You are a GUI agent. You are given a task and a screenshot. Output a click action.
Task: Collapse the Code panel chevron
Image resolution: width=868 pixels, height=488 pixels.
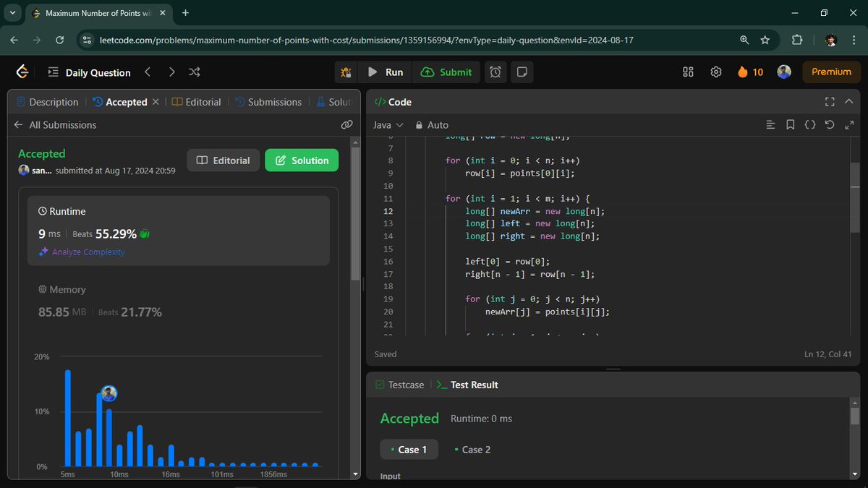pyautogui.click(x=849, y=102)
